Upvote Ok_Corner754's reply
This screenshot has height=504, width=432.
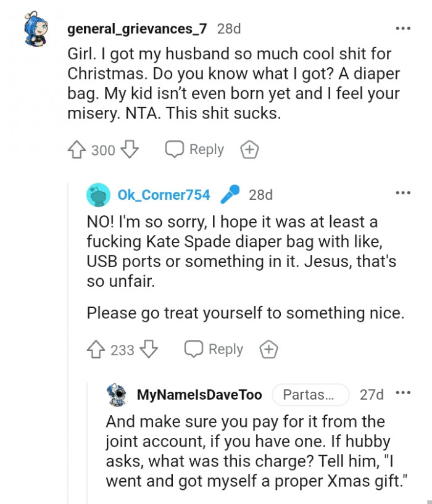97,349
